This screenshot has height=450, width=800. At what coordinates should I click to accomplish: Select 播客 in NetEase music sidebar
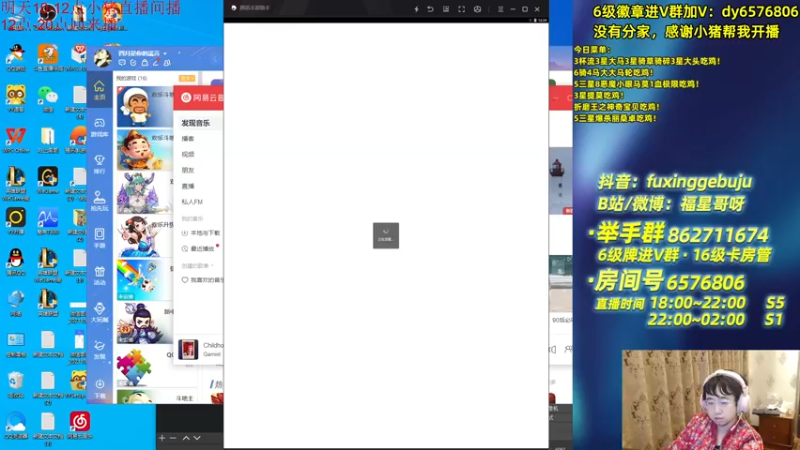coord(188,139)
